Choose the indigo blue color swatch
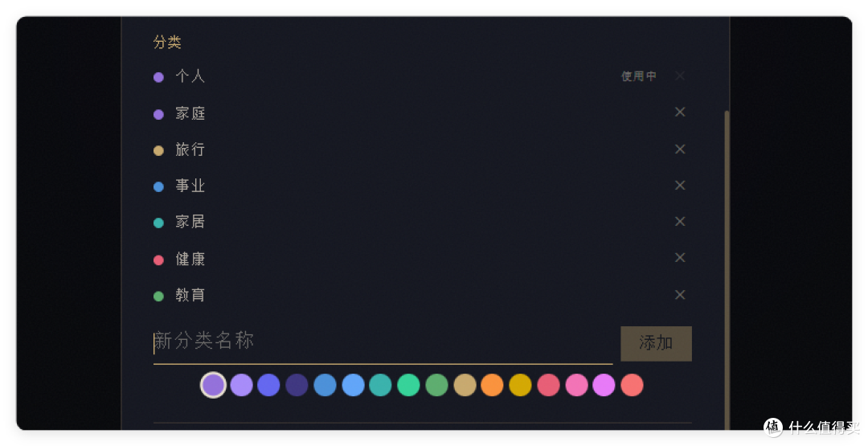This screenshot has width=868, height=446. [269, 385]
